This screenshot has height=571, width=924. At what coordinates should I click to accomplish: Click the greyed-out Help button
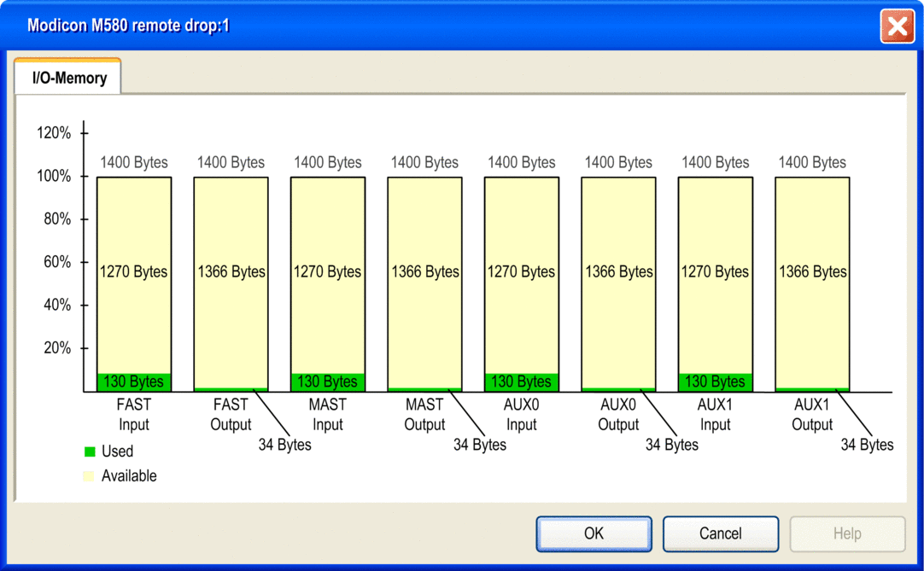click(x=847, y=534)
